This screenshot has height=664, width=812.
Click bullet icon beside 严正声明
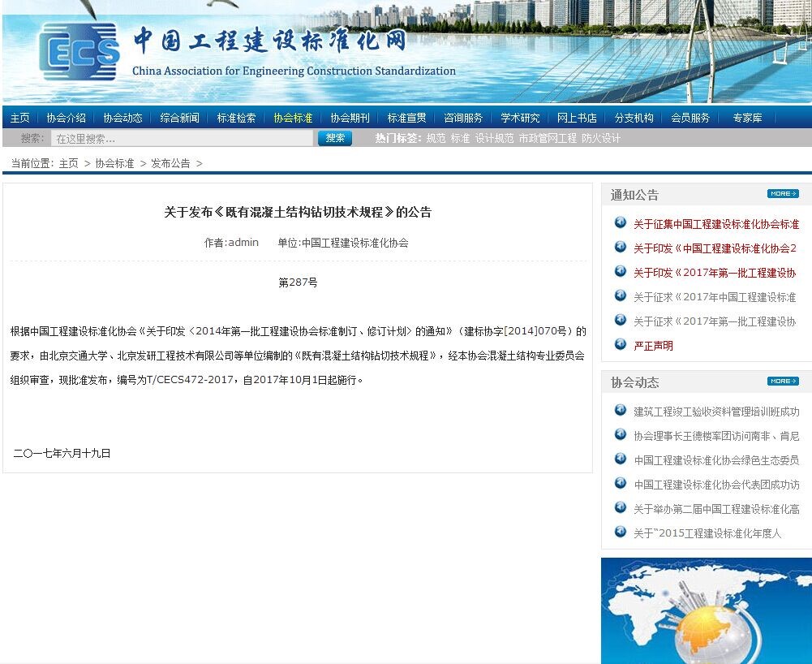(621, 345)
